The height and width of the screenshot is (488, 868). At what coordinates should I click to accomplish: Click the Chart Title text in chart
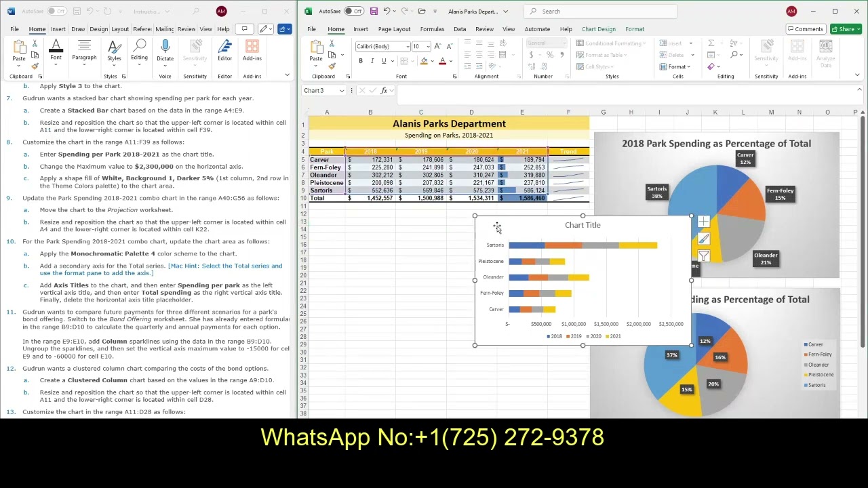point(583,225)
